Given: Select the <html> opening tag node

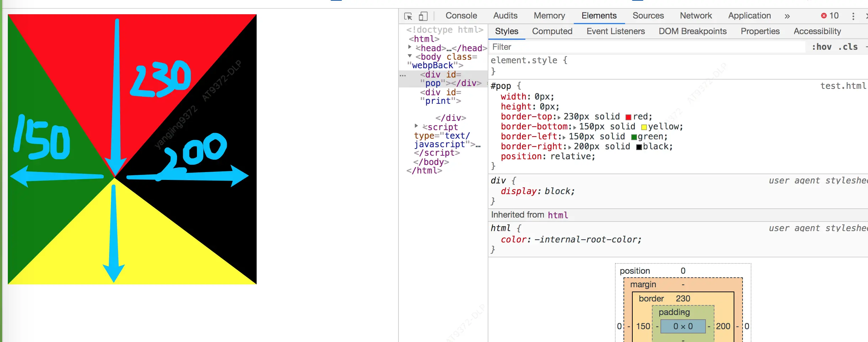Looking at the screenshot, I should 424,39.
